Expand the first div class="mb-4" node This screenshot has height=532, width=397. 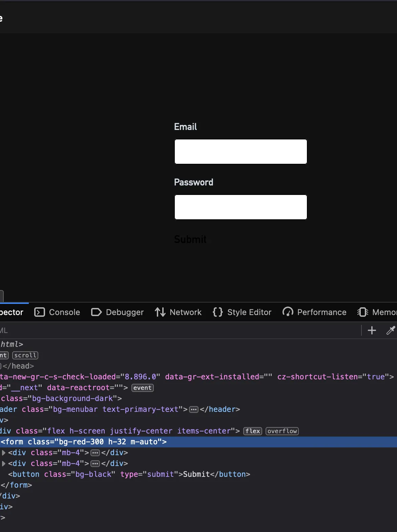[3, 452]
